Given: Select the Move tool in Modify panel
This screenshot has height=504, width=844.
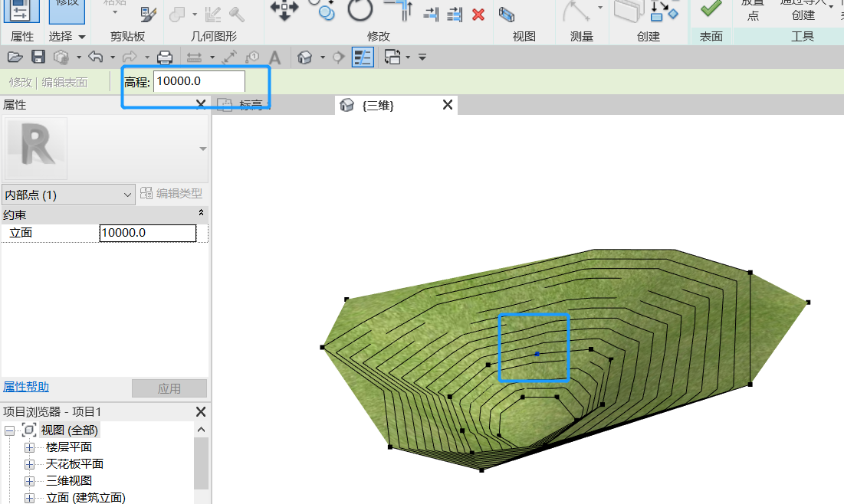Looking at the screenshot, I should pos(284,9).
